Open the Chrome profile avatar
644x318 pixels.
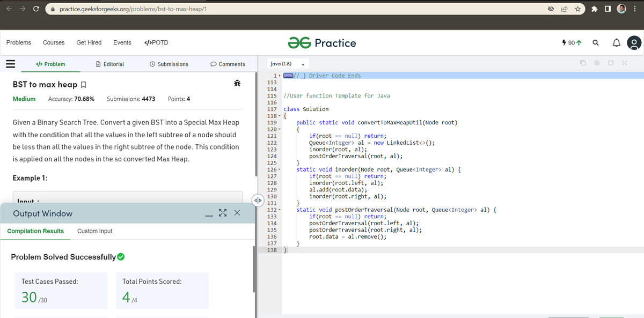click(x=622, y=9)
